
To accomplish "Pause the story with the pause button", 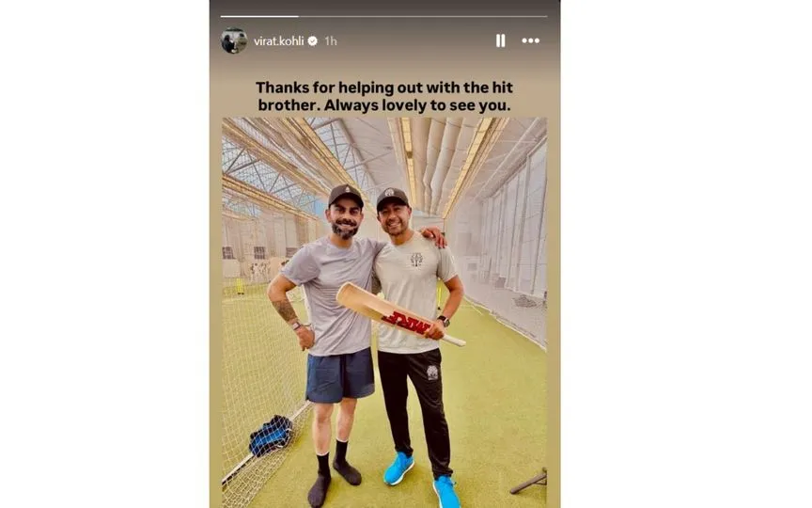I will click(500, 40).
